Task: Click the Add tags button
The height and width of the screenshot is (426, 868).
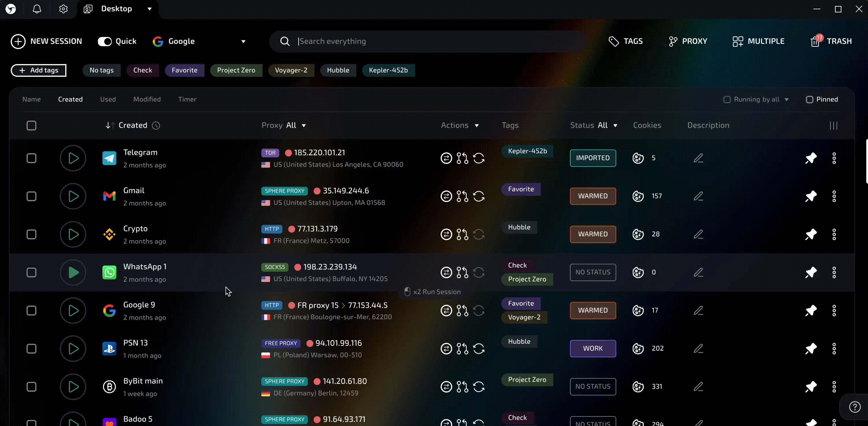Action: coord(39,70)
